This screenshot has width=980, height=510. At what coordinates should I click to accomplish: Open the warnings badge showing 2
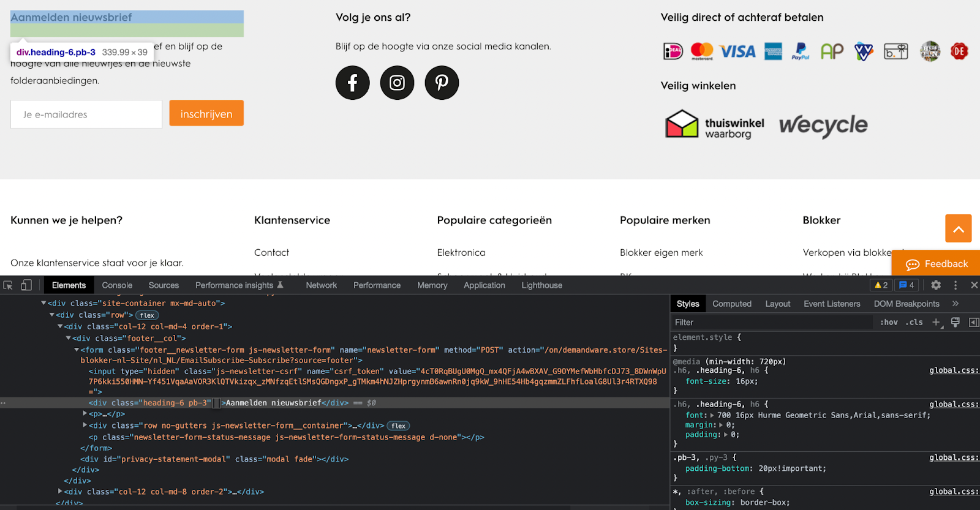coord(881,285)
